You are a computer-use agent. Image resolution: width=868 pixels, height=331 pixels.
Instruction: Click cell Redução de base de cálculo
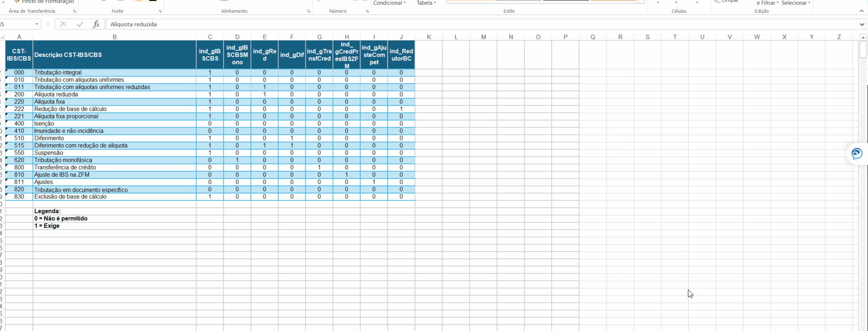(x=114, y=109)
